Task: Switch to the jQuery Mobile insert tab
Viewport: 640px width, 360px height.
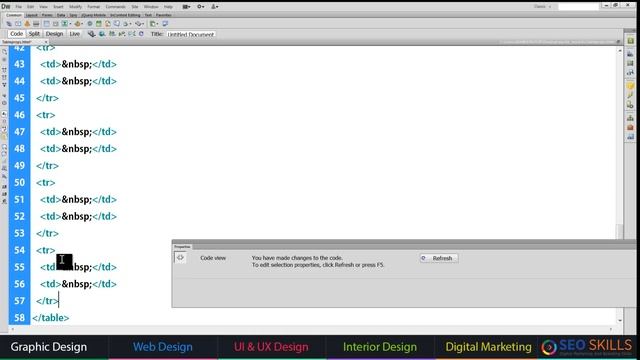Action: pos(93,15)
